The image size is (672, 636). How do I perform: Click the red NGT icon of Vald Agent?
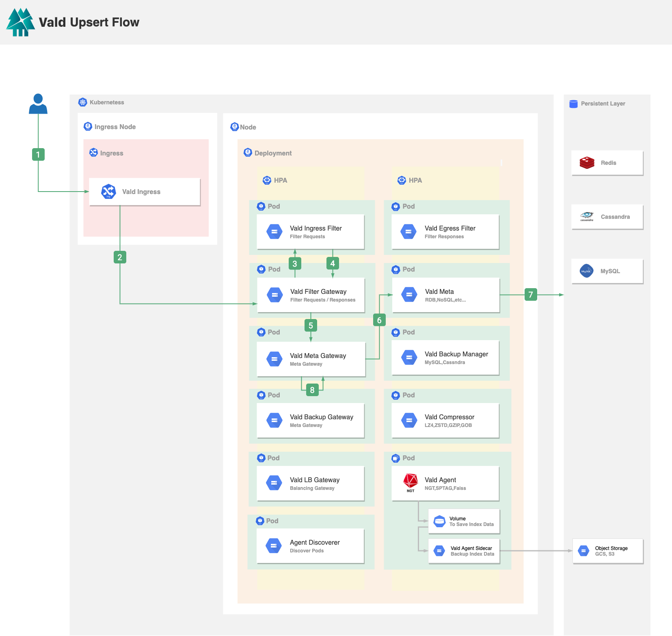click(411, 483)
